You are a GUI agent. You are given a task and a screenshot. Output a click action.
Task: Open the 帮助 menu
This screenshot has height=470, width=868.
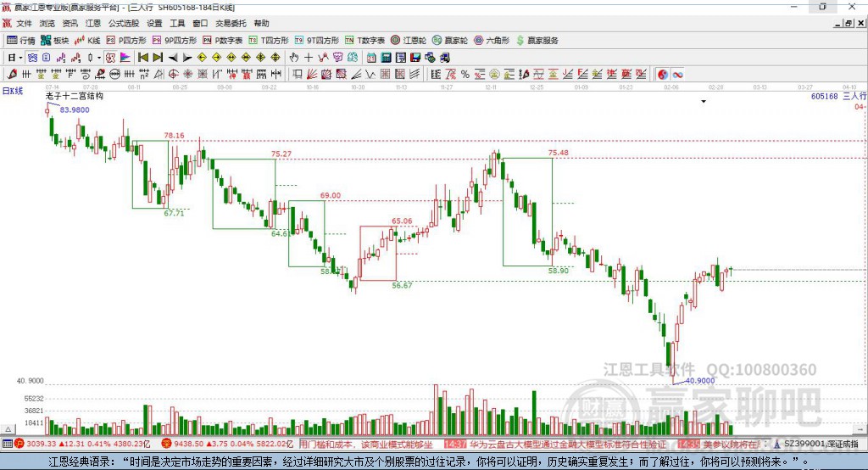click(x=261, y=23)
